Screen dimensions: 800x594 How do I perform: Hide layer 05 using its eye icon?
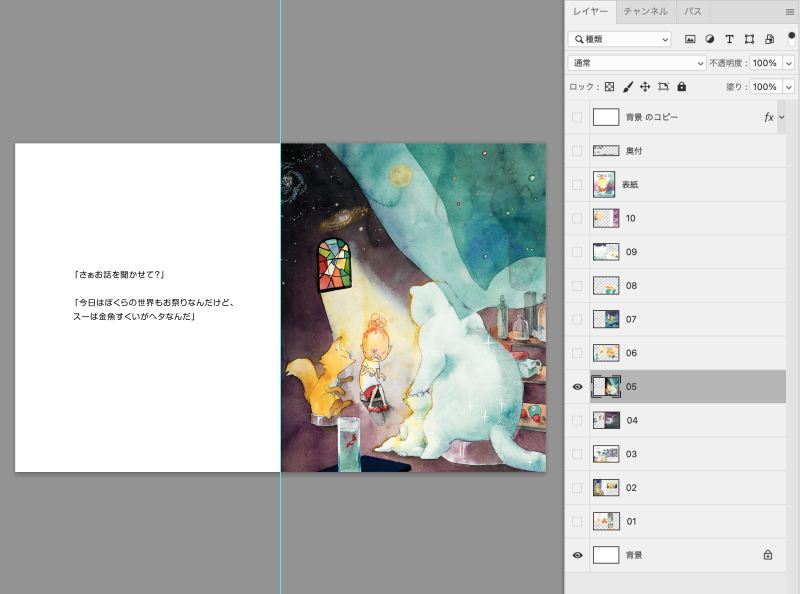pos(577,386)
